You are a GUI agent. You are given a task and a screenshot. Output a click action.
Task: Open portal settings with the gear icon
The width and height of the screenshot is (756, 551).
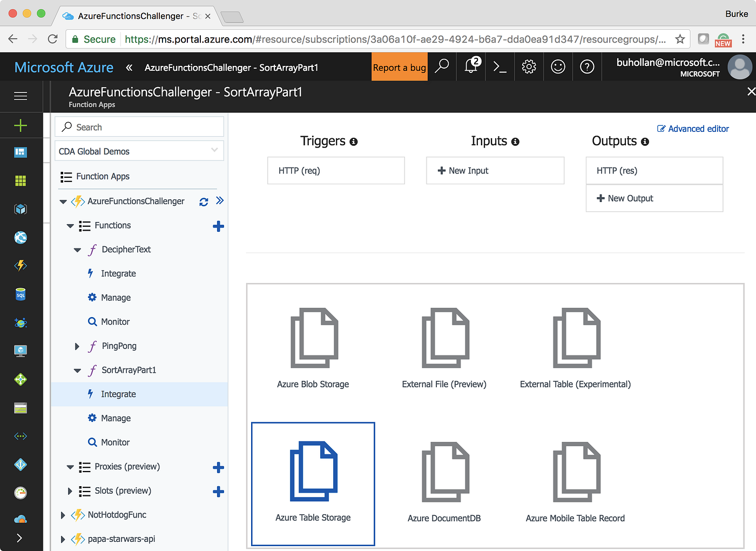(529, 66)
